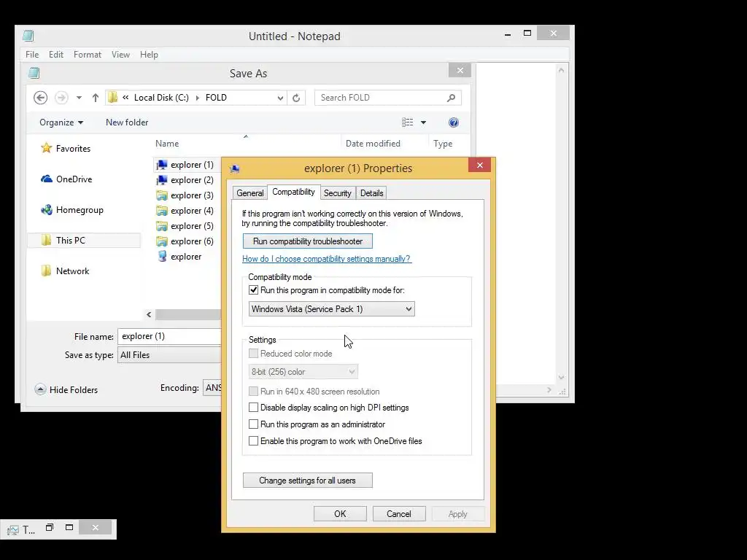The height and width of the screenshot is (560, 747).
Task: Click the change view icon in Save As toolbar
Action: (x=407, y=122)
